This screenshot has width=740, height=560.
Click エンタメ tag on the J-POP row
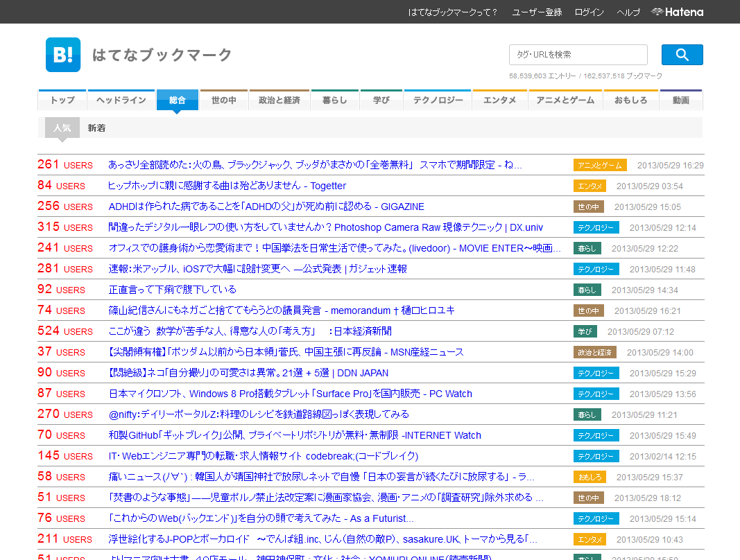pos(590,539)
